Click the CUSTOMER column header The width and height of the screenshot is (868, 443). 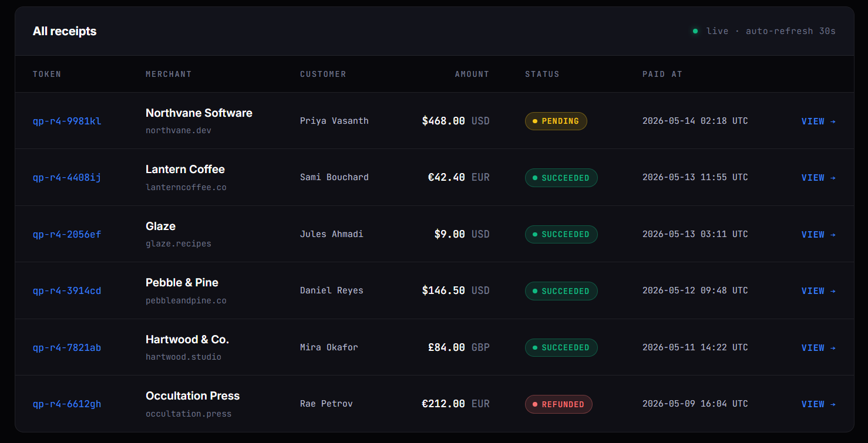tap(323, 74)
